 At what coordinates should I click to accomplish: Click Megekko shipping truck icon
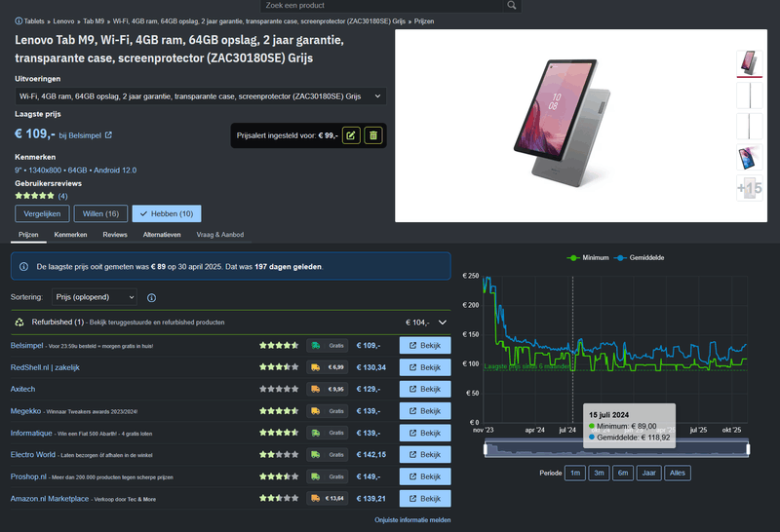click(315, 411)
